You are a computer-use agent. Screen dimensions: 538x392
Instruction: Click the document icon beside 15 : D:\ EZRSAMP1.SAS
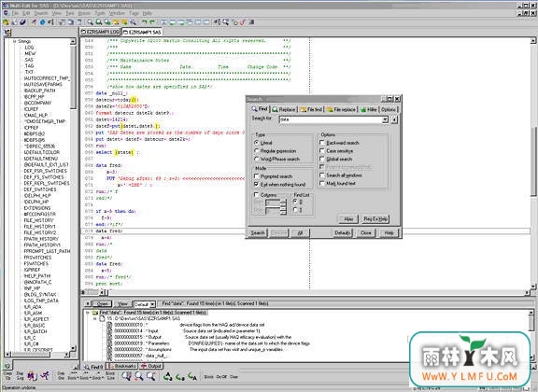click(102, 318)
